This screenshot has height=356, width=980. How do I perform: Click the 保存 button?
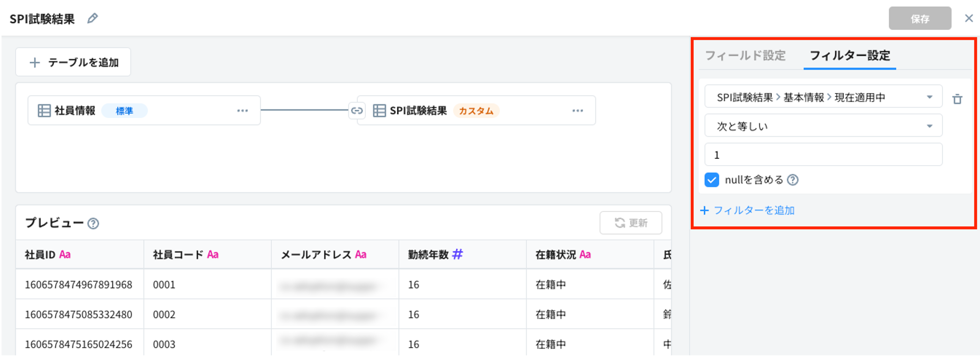click(x=920, y=18)
